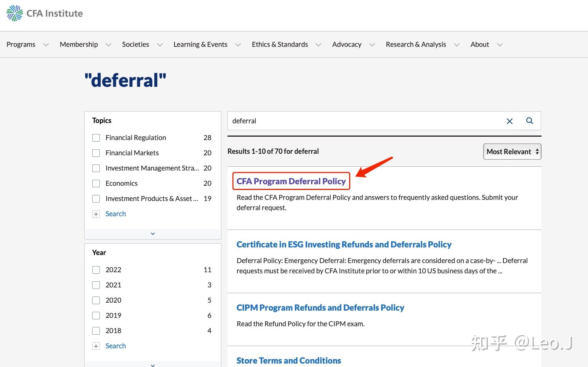Image resolution: width=588 pixels, height=367 pixels.
Task: Click the "deferral" page heading
Action: (125, 80)
